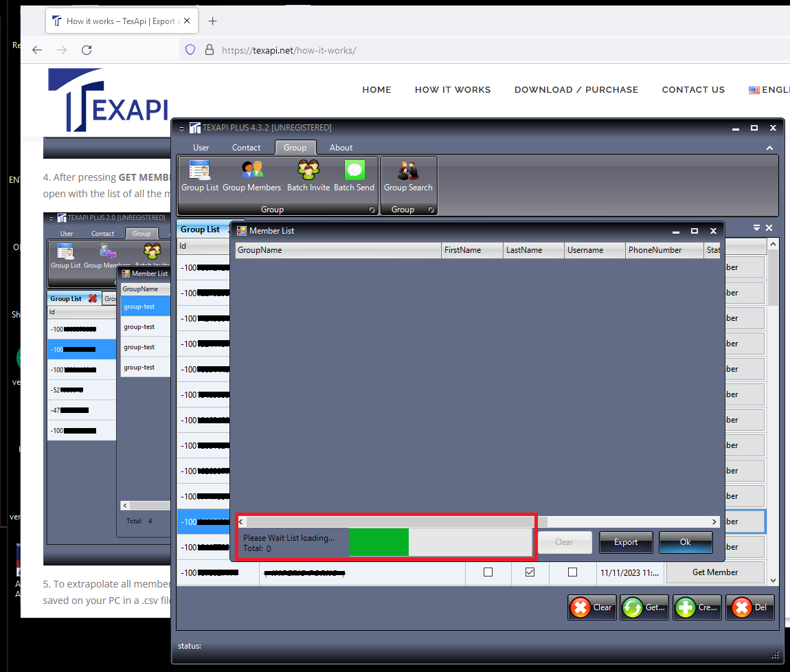Image resolution: width=790 pixels, height=672 pixels.
Task: Sort by the Username column header
Action: click(594, 250)
